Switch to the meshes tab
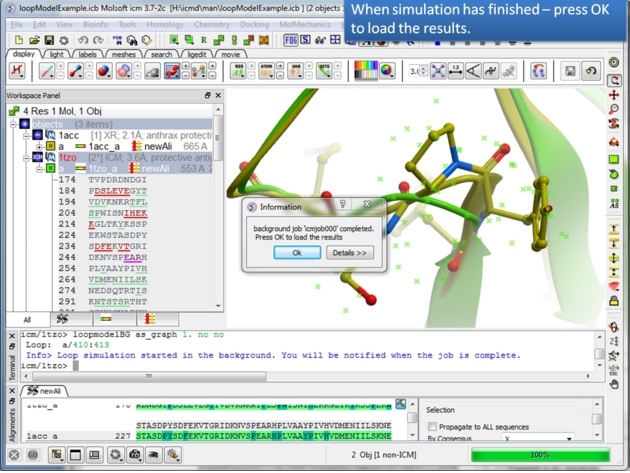Image resolution: width=630 pixels, height=473 pixels. (122, 54)
